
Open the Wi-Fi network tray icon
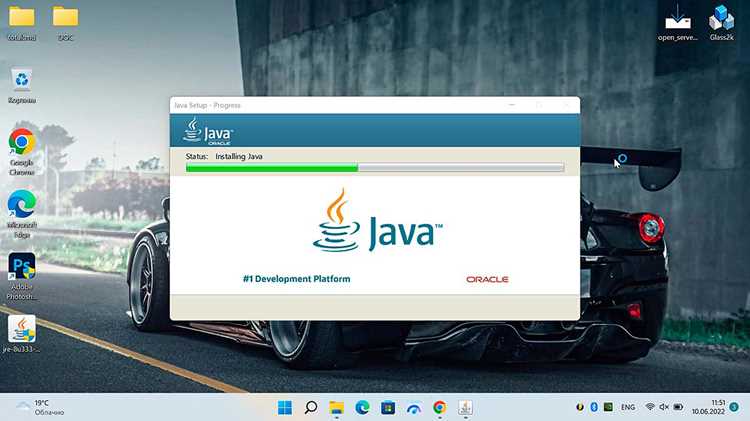coord(650,407)
